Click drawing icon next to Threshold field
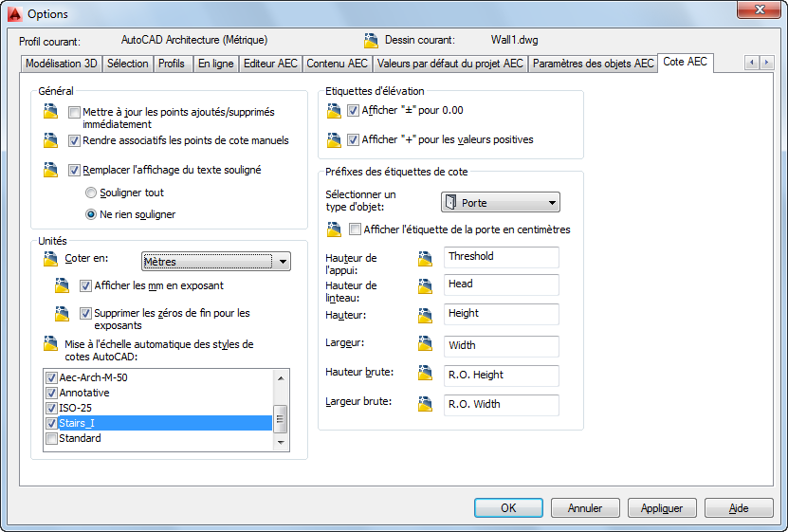Image resolution: width=788 pixels, height=532 pixels. [425, 259]
